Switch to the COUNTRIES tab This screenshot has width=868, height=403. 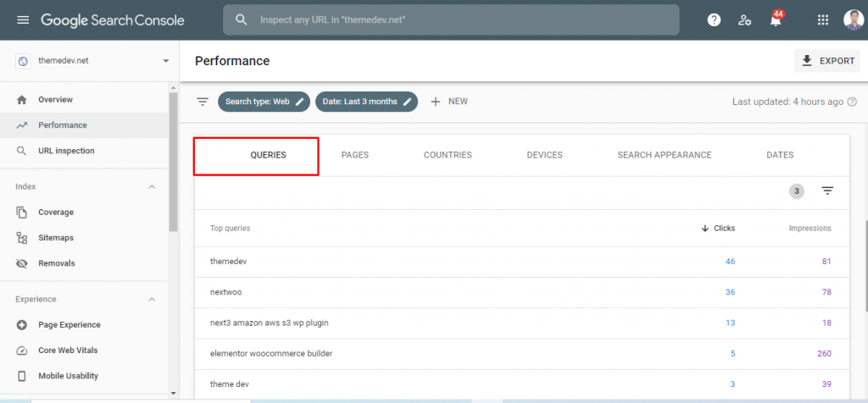tap(448, 155)
